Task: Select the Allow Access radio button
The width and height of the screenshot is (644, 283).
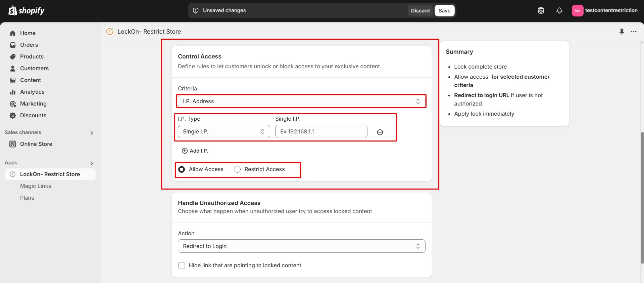Action: pos(182,169)
